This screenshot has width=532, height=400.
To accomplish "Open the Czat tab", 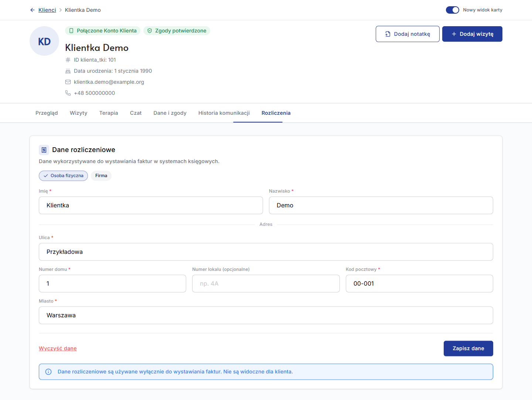I will 136,113.
